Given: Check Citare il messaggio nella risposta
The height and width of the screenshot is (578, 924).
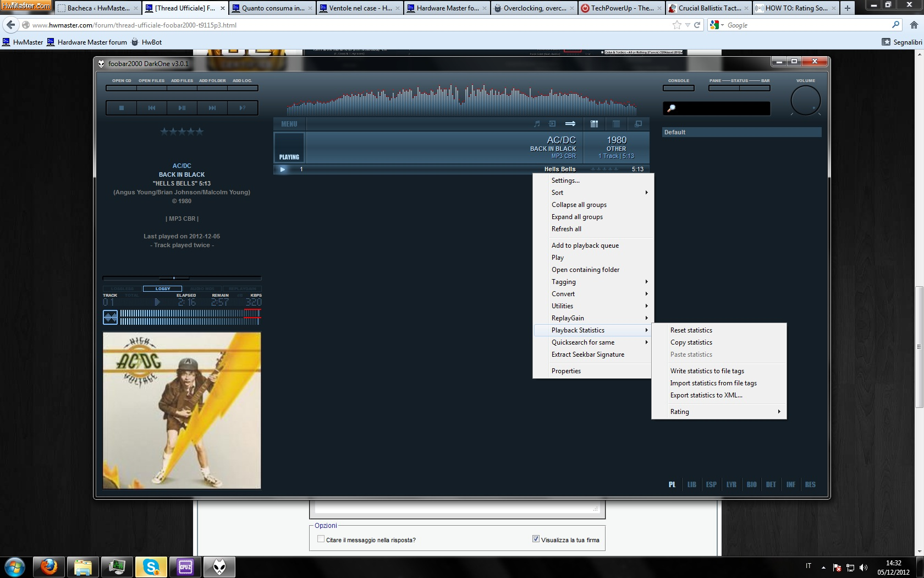Looking at the screenshot, I should click(321, 539).
